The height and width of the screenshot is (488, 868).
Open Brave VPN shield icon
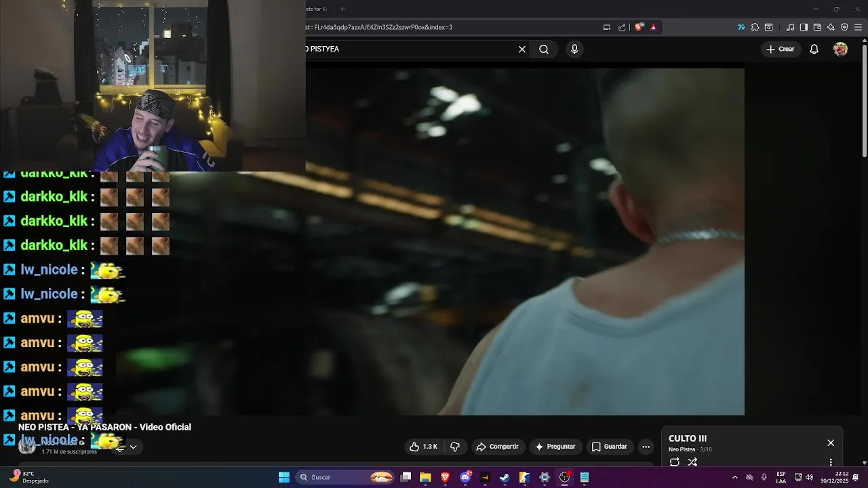point(844,27)
